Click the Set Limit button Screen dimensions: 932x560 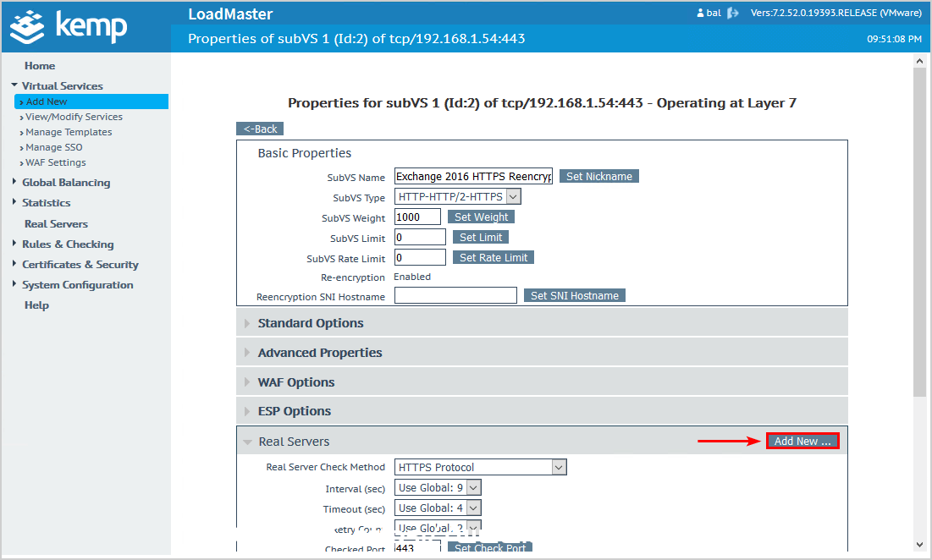[480, 237]
